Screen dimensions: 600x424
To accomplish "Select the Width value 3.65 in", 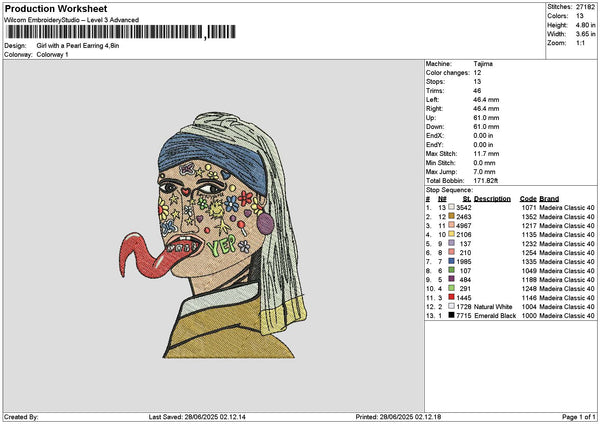I will [585, 34].
